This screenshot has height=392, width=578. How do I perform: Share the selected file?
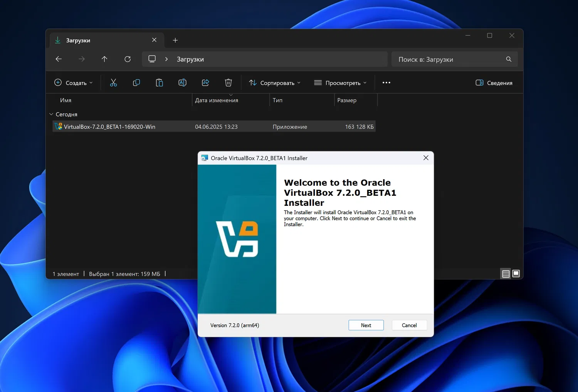[205, 82]
